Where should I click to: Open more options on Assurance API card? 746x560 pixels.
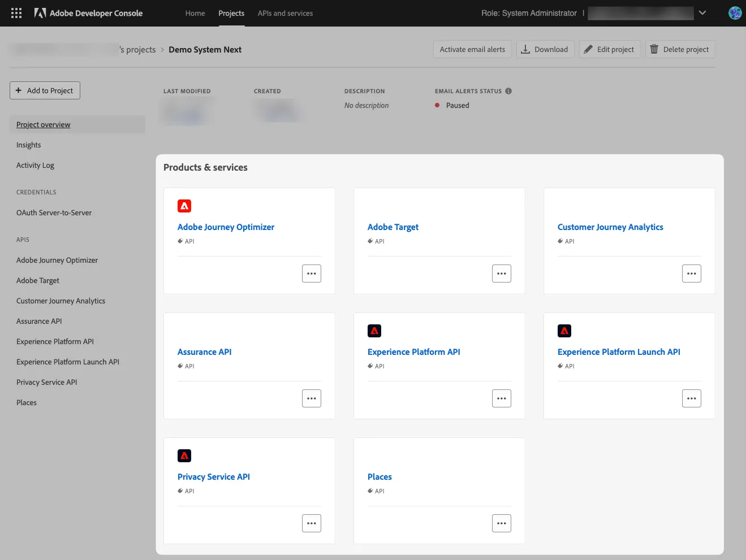click(312, 398)
